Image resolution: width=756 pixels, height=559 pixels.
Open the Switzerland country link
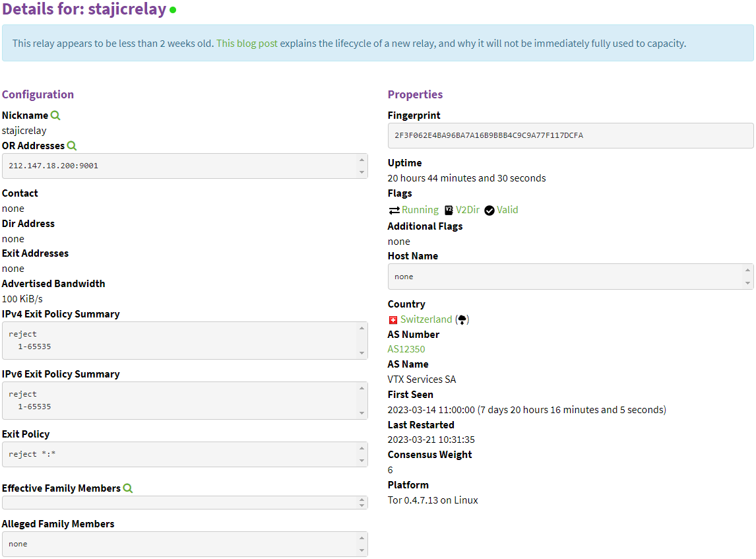(426, 319)
